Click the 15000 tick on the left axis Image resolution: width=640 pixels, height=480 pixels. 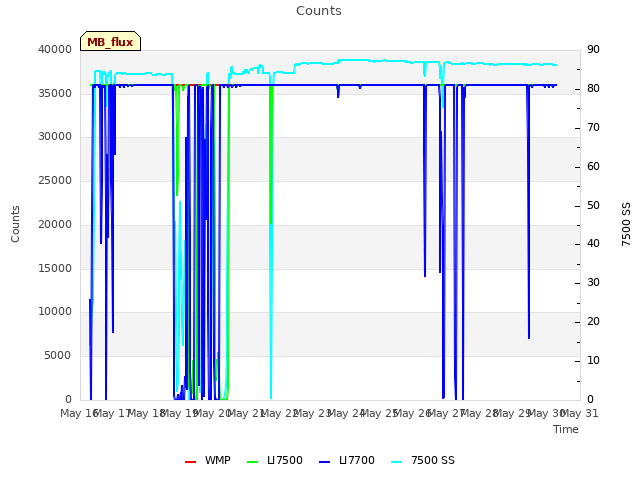(x=55, y=268)
